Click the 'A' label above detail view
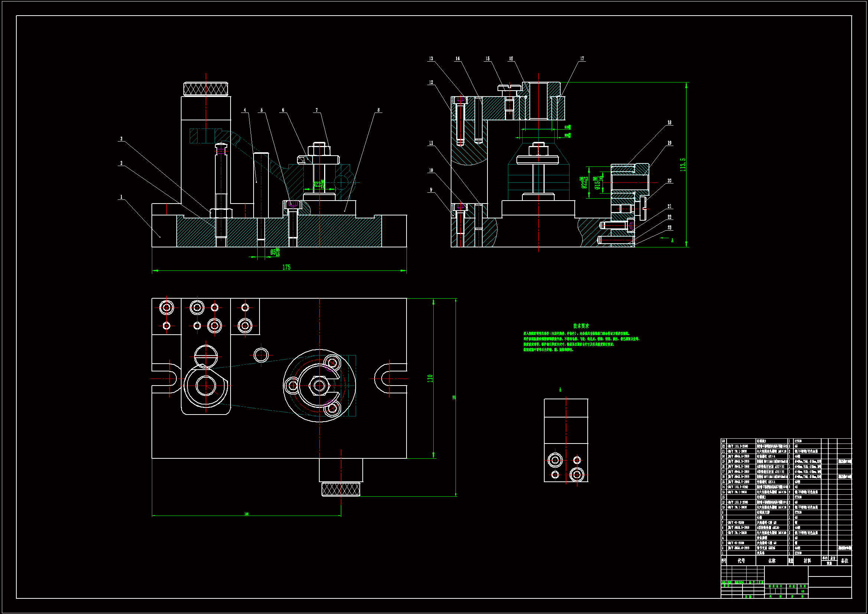Image resolution: width=868 pixels, height=614 pixels. pos(560,390)
